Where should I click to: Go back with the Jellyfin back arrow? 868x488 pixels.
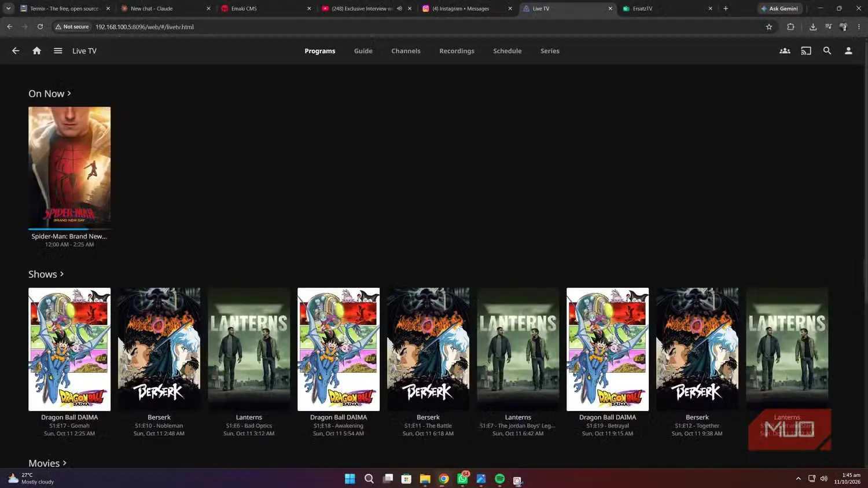click(16, 51)
